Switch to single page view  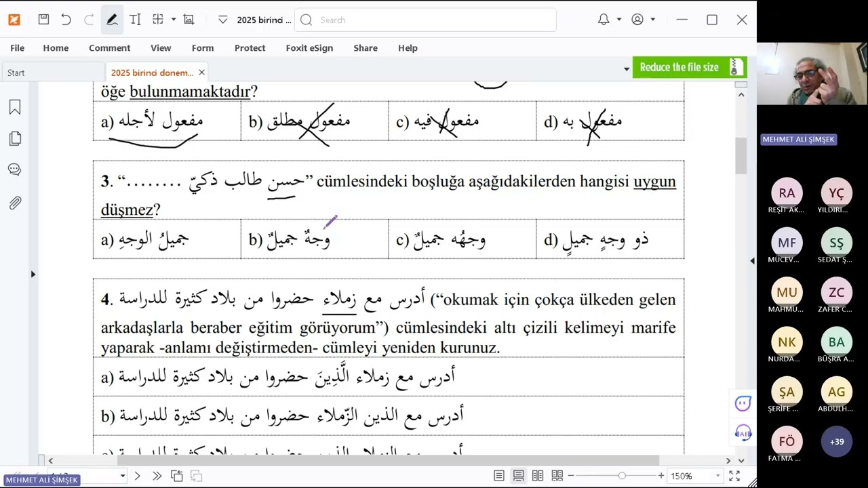[498, 476]
